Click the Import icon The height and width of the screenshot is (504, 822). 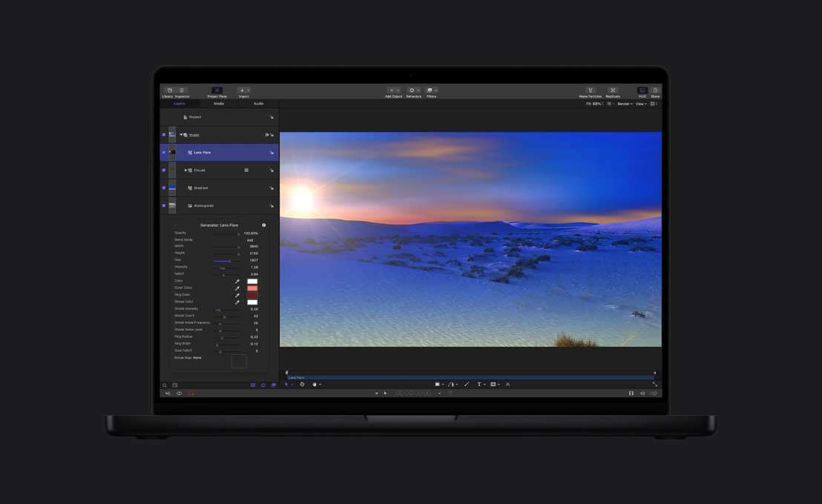(243, 90)
